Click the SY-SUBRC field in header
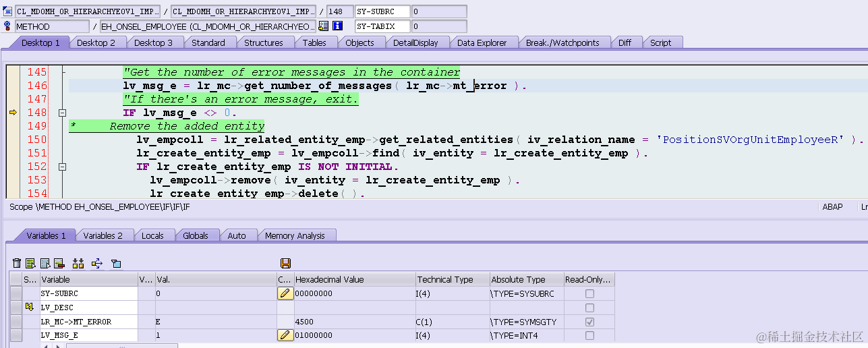868x348 pixels. (x=382, y=11)
